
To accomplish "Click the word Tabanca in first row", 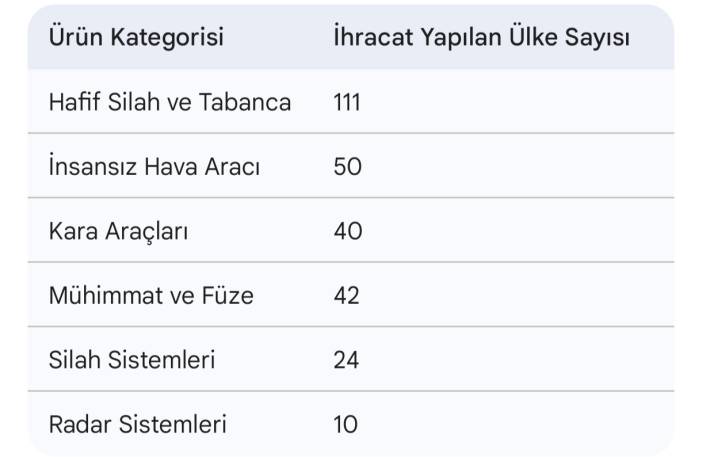I will (245, 102).
